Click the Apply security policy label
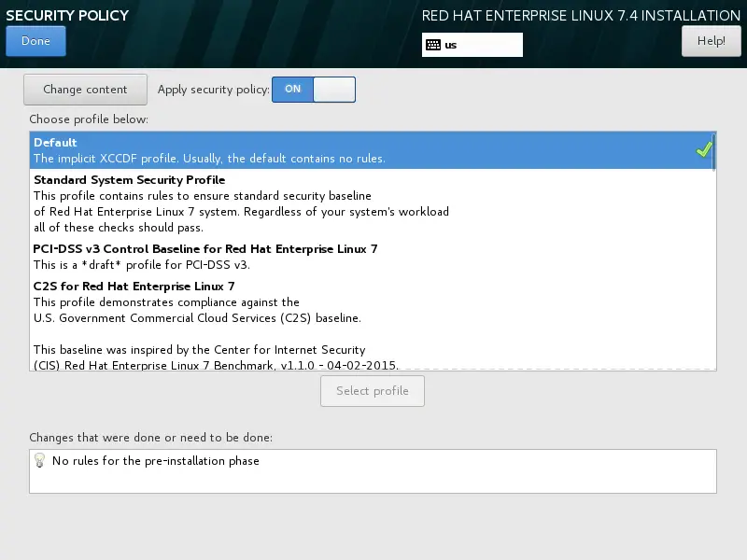 [214, 90]
